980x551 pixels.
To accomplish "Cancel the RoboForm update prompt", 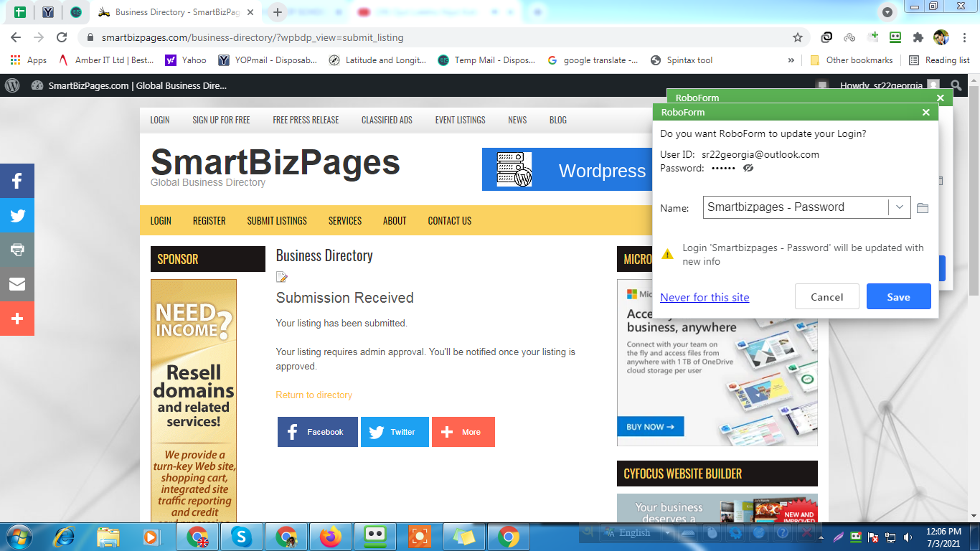I will (826, 297).
